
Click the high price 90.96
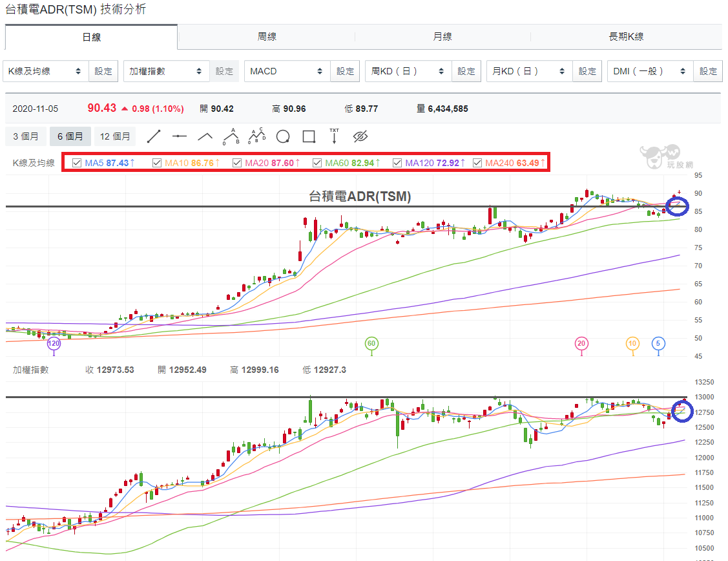click(x=294, y=109)
